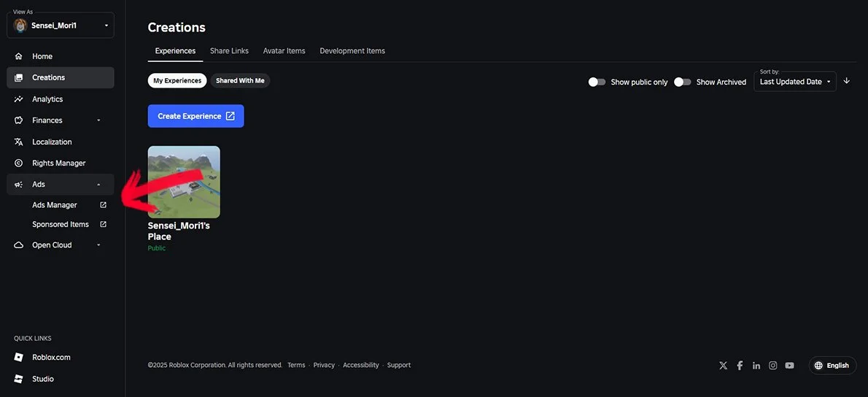Open the Accessibility footer link
The image size is (868, 397).
[x=361, y=366]
